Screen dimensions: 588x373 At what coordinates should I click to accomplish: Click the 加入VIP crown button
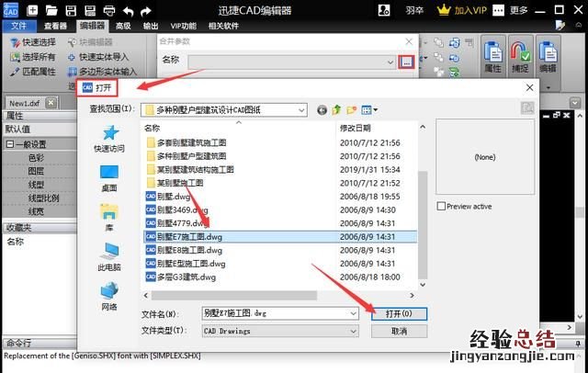[461, 10]
